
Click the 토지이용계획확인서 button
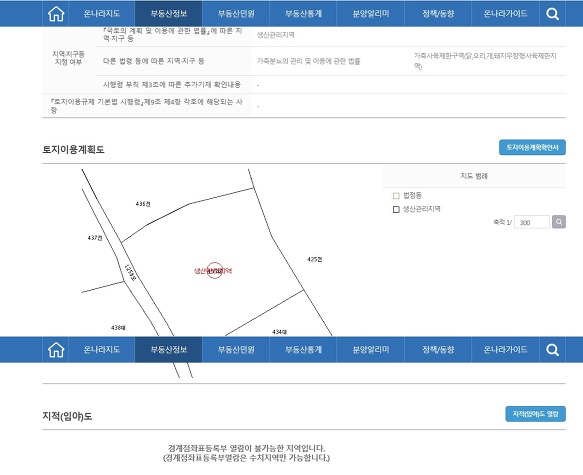532,148
